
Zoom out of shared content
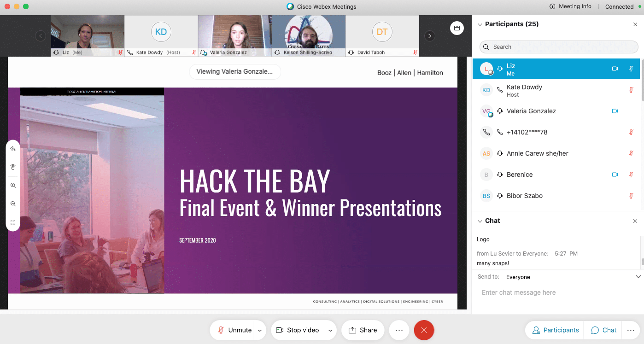[13, 204]
